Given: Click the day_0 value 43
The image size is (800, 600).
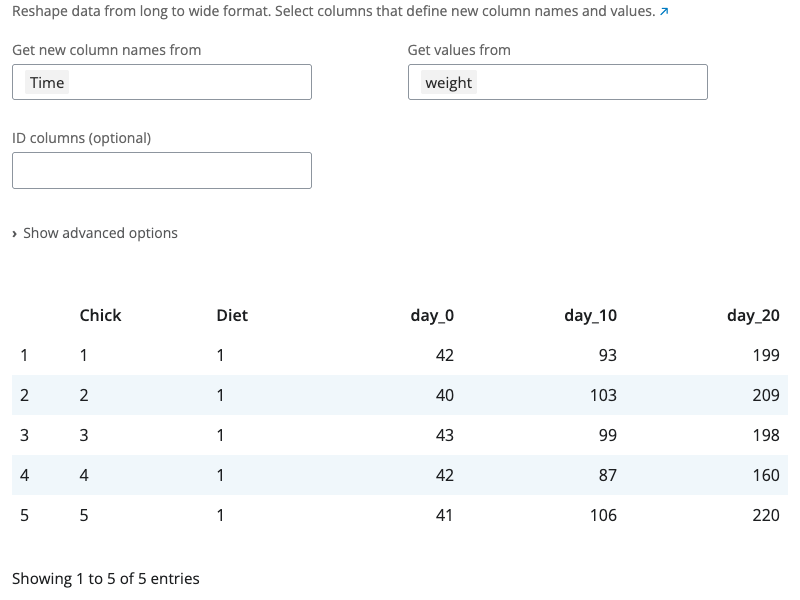Looking at the screenshot, I should coord(444,435).
